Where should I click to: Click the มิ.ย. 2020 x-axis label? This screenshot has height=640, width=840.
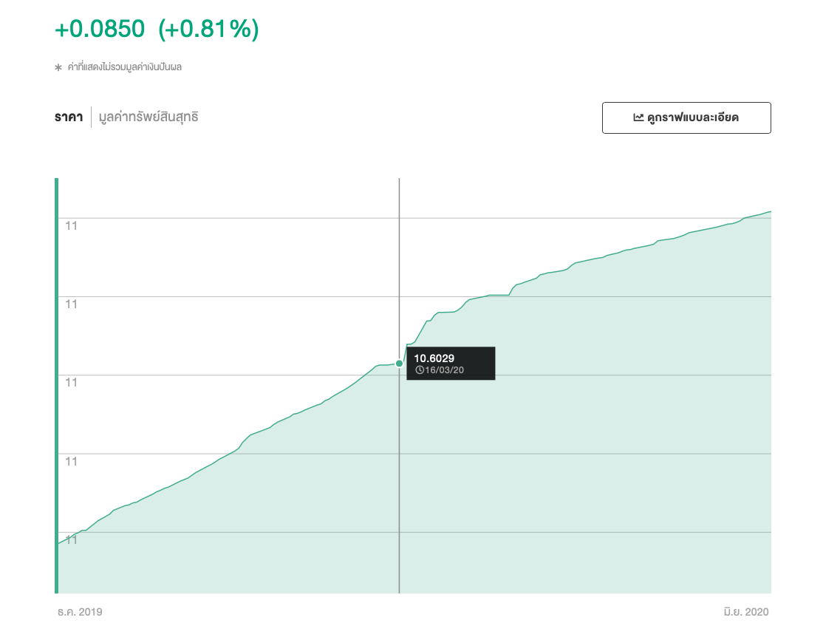746,612
